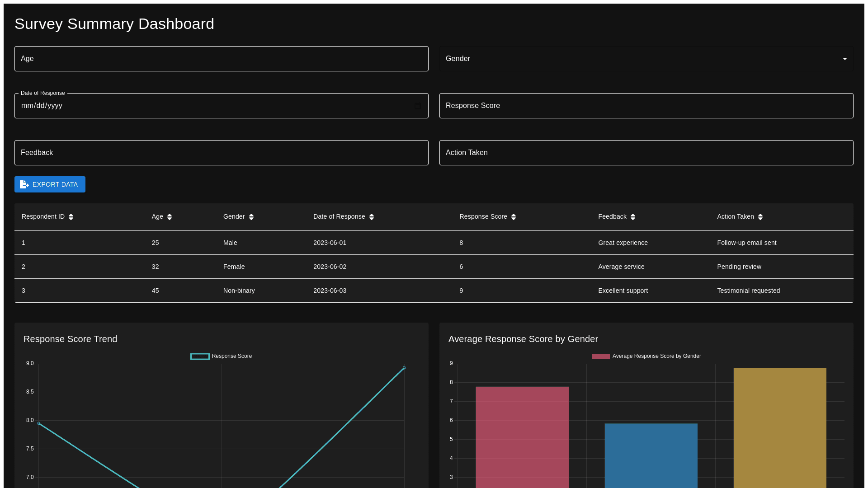This screenshot has height=488, width=868.
Task: Click into the Response Score input
Action: click(x=646, y=106)
